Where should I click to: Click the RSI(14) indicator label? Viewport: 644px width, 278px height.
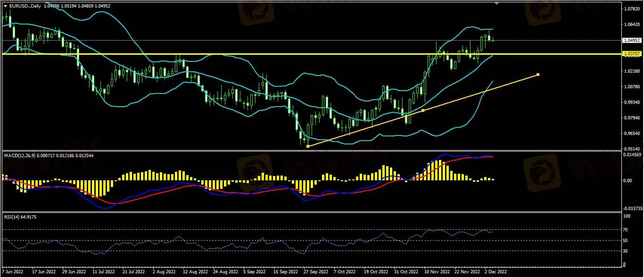(15, 217)
